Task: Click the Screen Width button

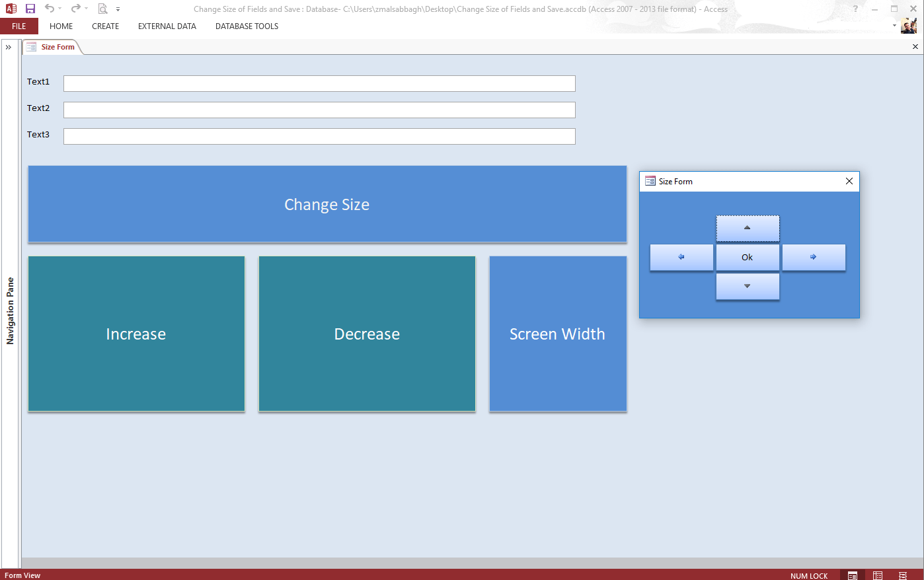Action: point(557,334)
